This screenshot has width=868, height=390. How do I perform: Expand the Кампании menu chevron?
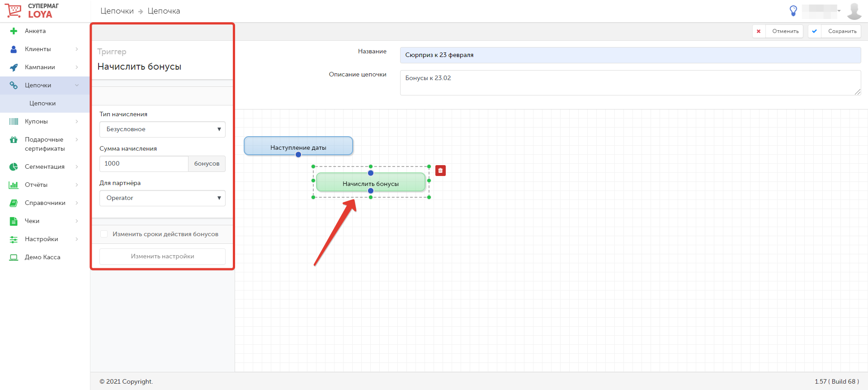click(77, 67)
